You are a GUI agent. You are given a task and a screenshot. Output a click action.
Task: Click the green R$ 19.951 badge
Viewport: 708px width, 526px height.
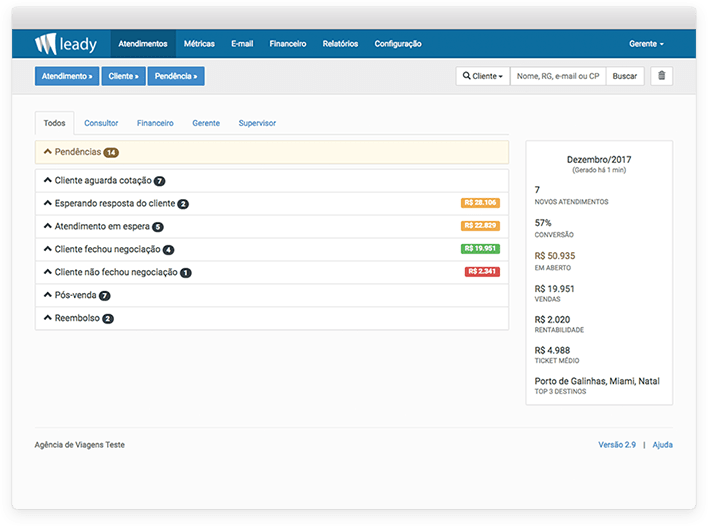pos(480,249)
